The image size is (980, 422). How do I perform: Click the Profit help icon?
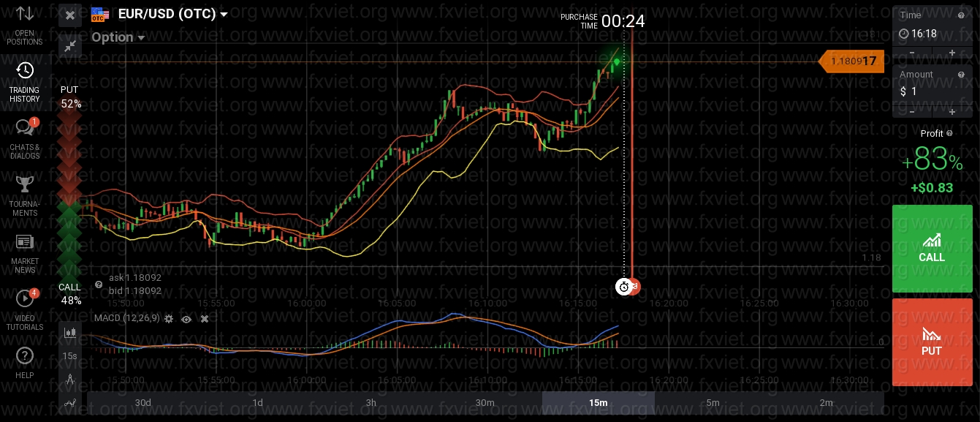(950, 133)
